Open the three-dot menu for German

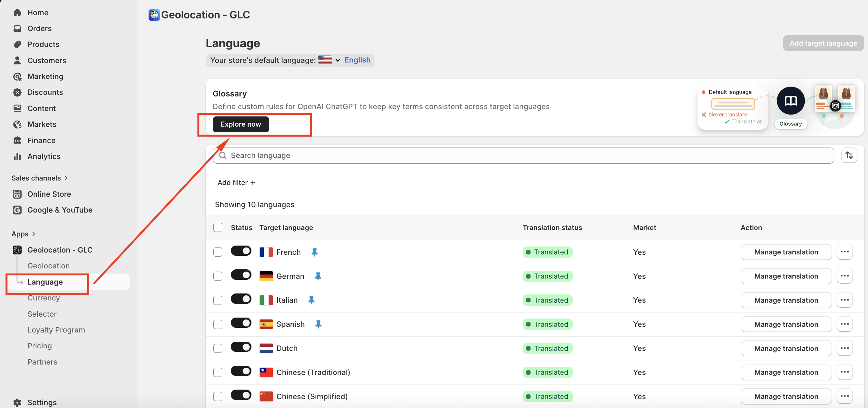[x=844, y=276]
